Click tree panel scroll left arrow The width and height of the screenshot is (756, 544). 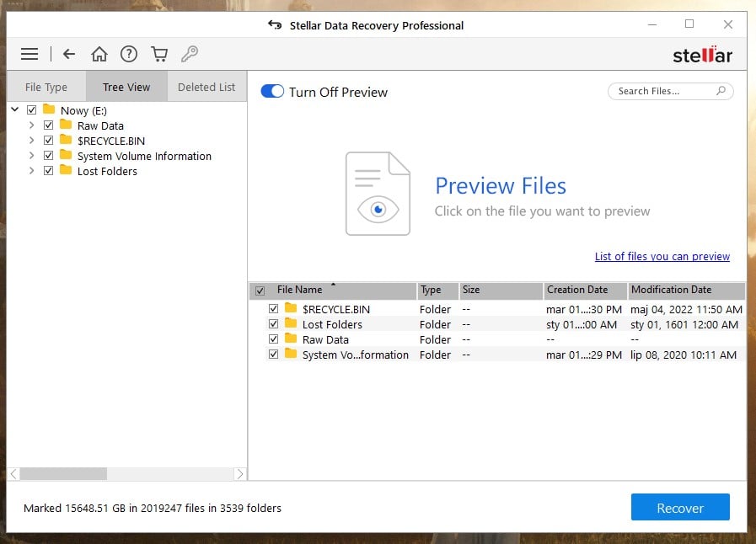pos(13,473)
